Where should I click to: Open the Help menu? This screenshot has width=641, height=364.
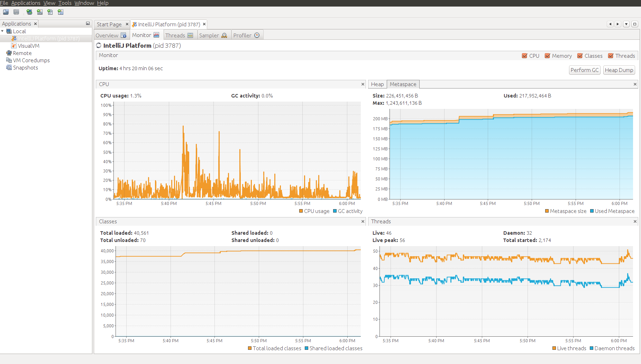pos(103,3)
